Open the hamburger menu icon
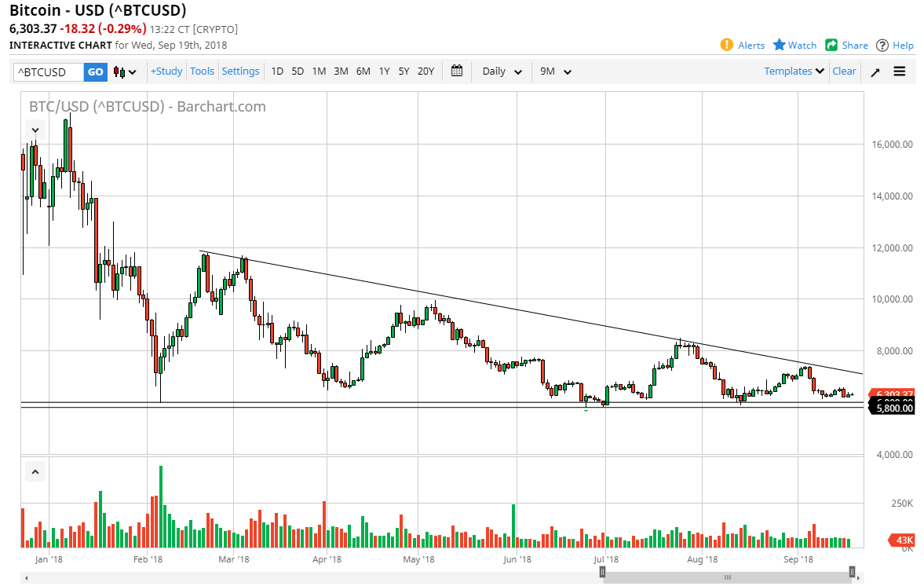The height and width of the screenshot is (586, 924). (899, 71)
